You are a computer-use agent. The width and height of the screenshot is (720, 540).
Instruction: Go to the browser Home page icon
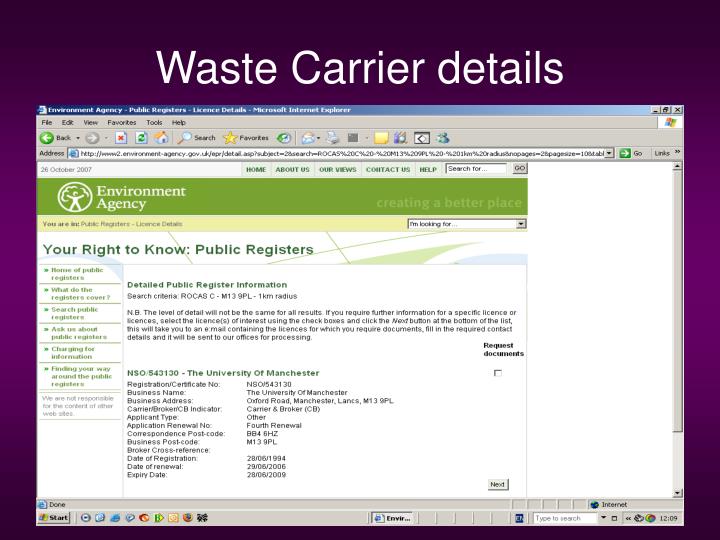[x=161, y=138]
